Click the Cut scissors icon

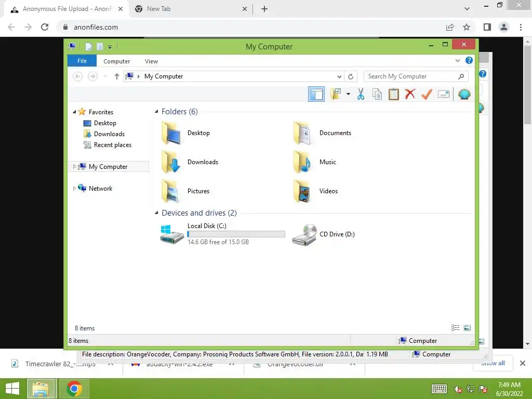click(361, 94)
